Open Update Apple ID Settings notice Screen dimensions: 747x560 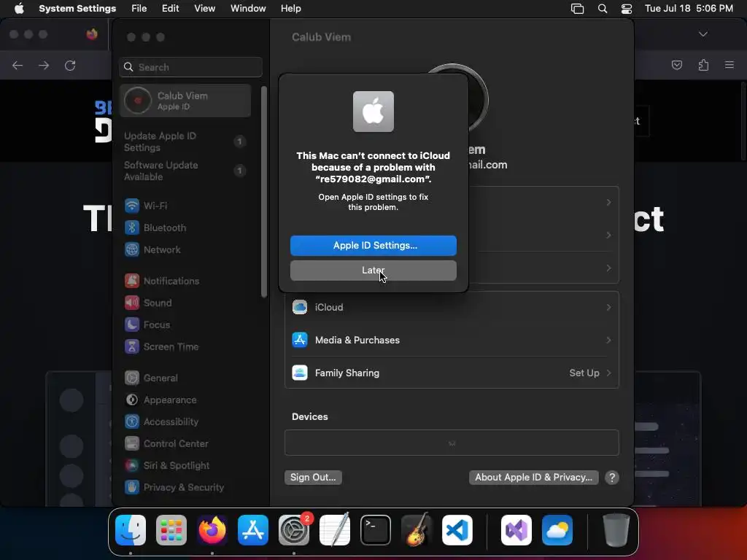click(x=185, y=141)
